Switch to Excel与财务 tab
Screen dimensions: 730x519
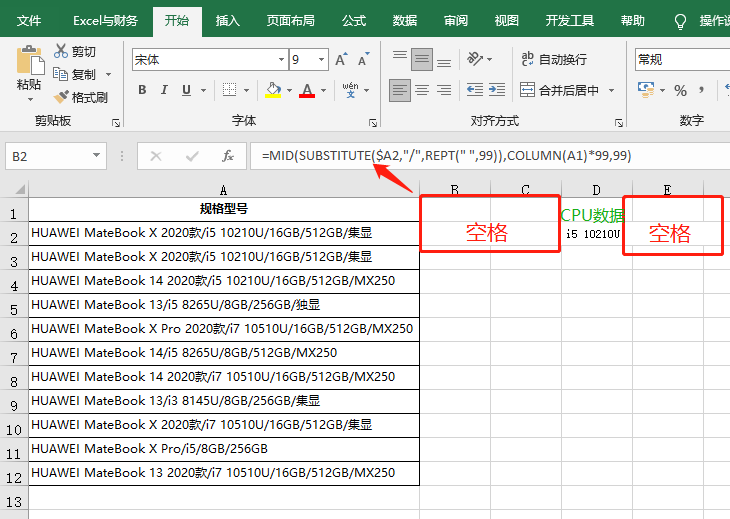click(106, 20)
